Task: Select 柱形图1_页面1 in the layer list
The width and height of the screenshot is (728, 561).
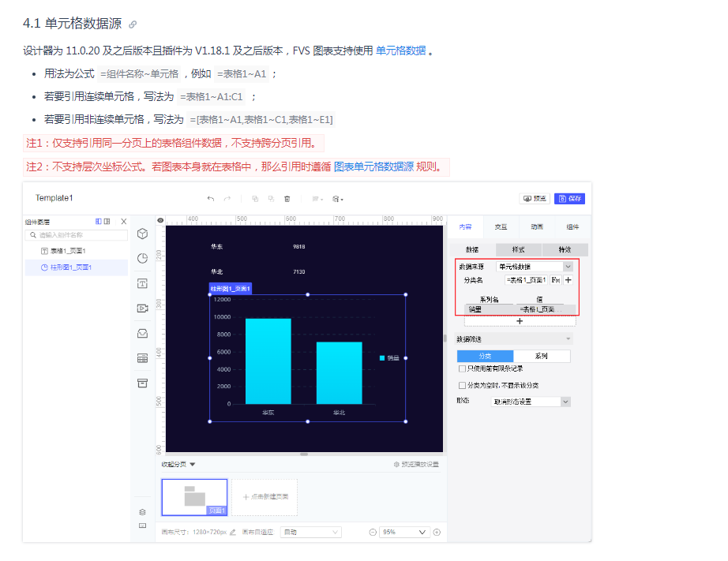Action: coord(76,267)
